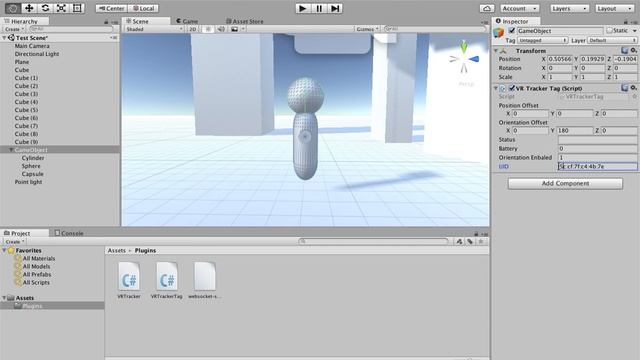Select All Materials favorite
Image resolution: width=640 pixels, height=360 pixels.
[x=39, y=258]
